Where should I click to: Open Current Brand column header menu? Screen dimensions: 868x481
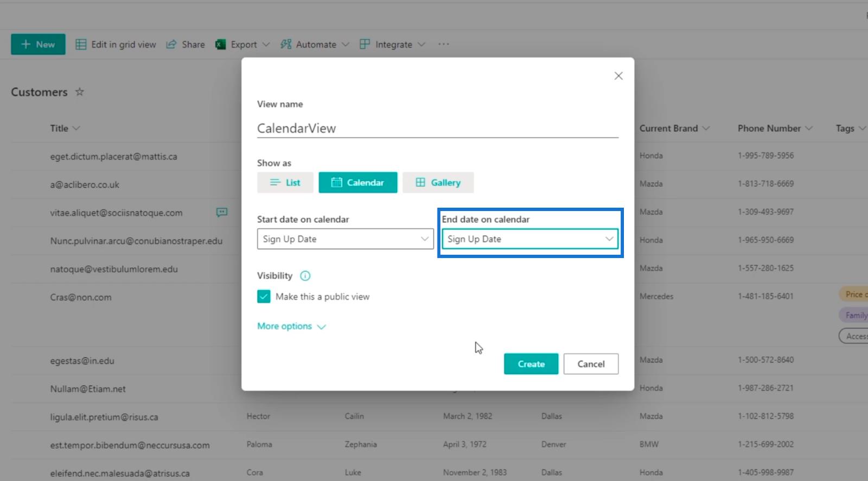coord(674,129)
